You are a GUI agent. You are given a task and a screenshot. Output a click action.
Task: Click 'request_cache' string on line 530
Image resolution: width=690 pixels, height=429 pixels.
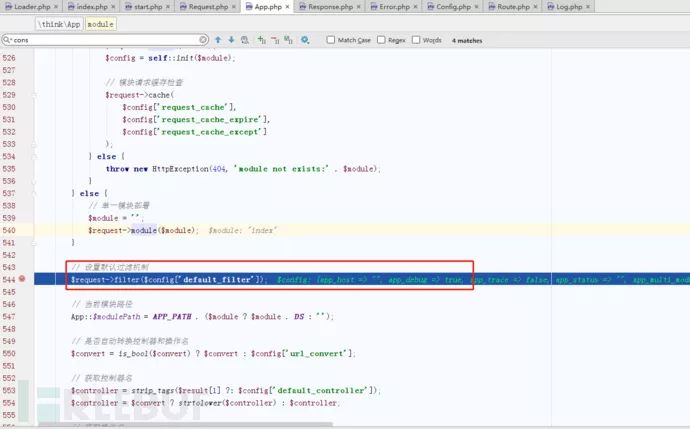click(x=195, y=107)
